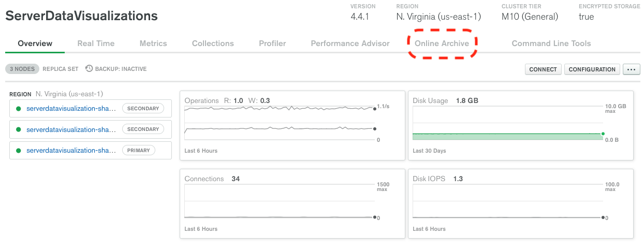Open the Connections chart panel
This screenshot has width=644, height=250.
tap(292, 203)
